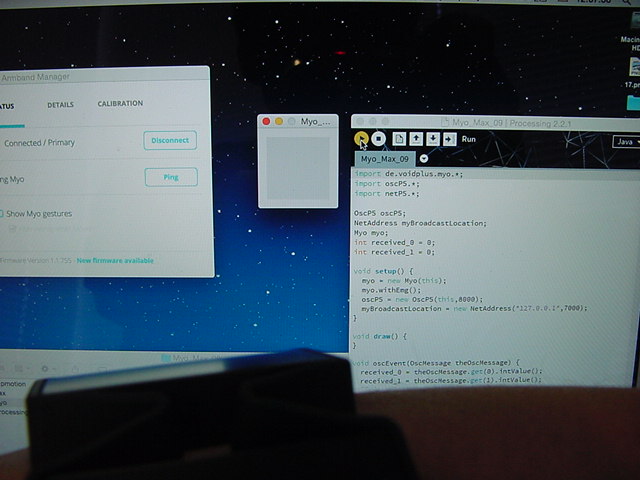This screenshot has height=480, width=640.
Task: Click the 'received_0 = theOscMessage.get(0)' line
Action: 451,371
